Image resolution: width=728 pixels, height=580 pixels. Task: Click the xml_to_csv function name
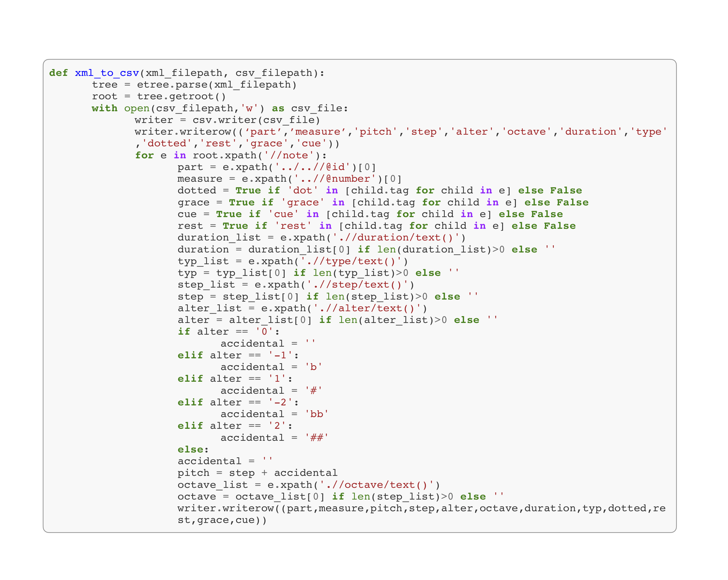106,72
